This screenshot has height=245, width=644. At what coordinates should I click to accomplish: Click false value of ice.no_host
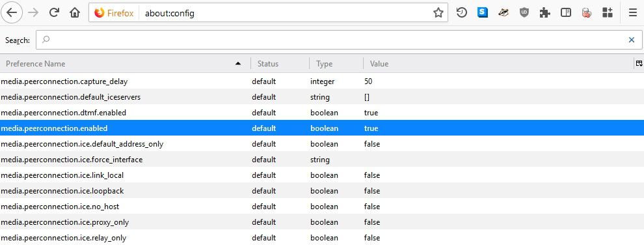click(x=371, y=207)
